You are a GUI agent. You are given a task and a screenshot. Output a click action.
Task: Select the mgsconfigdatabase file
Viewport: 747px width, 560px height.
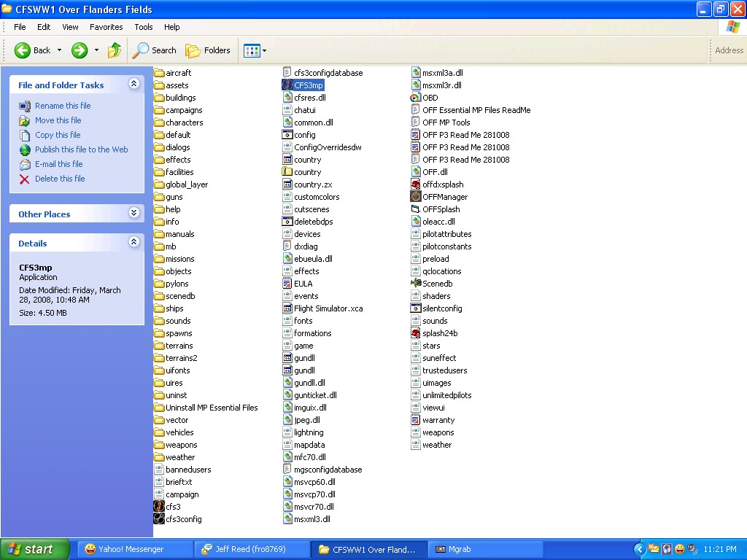pos(322,470)
